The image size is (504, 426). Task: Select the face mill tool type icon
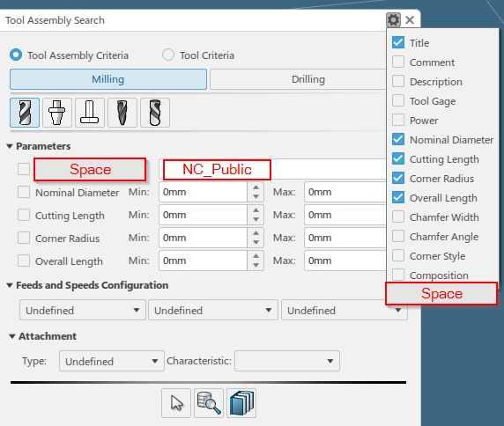coord(57,113)
